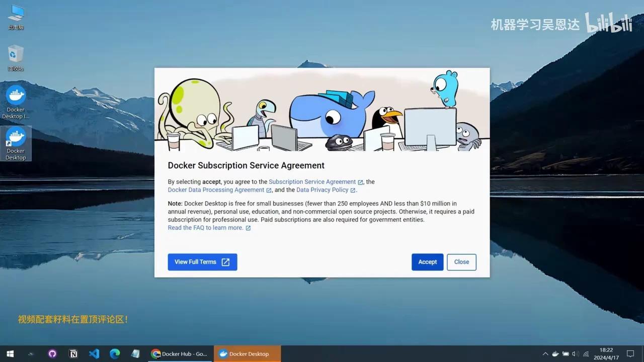Click the network icon in the system tray
The width and height of the screenshot is (644, 362).
coord(586,354)
